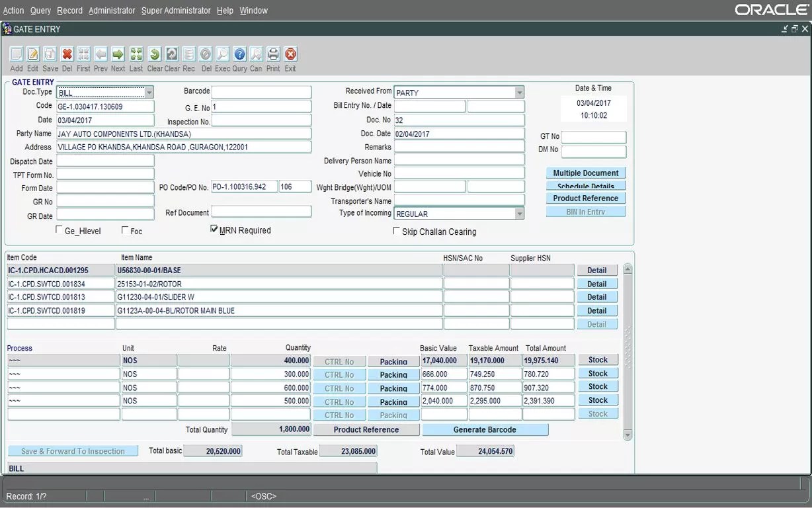Image resolution: width=812 pixels, height=508 pixels.
Task: Click the Print toolbar icon
Action: click(x=273, y=54)
